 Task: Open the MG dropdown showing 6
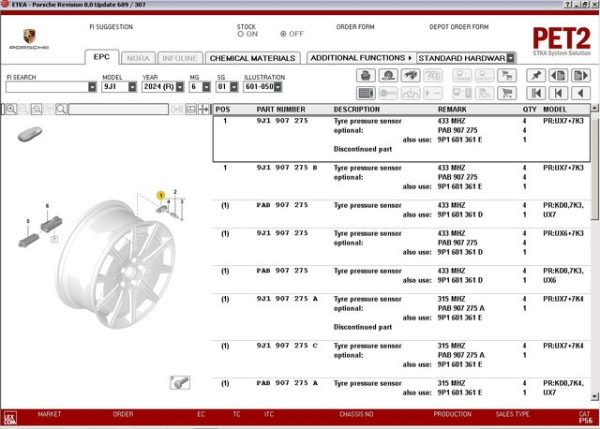pos(206,87)
